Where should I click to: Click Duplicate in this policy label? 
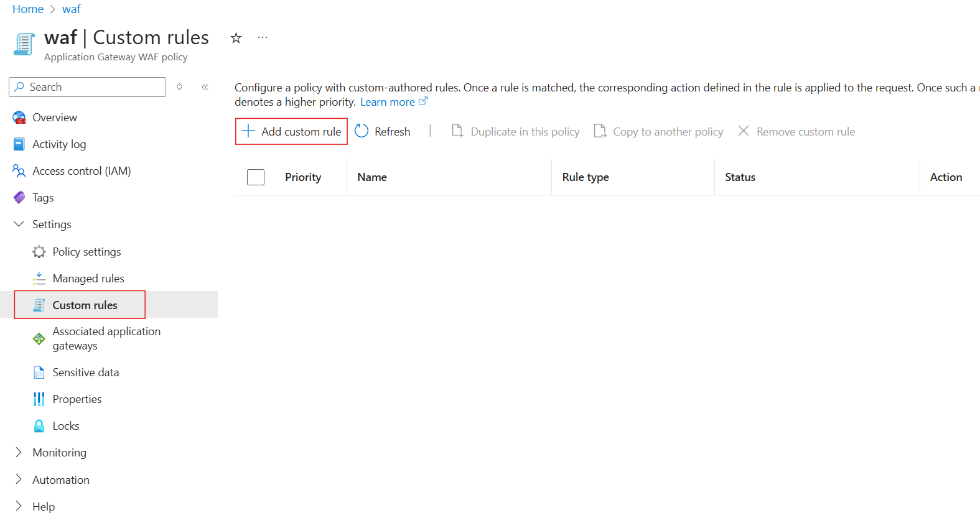tap(525, 132)
